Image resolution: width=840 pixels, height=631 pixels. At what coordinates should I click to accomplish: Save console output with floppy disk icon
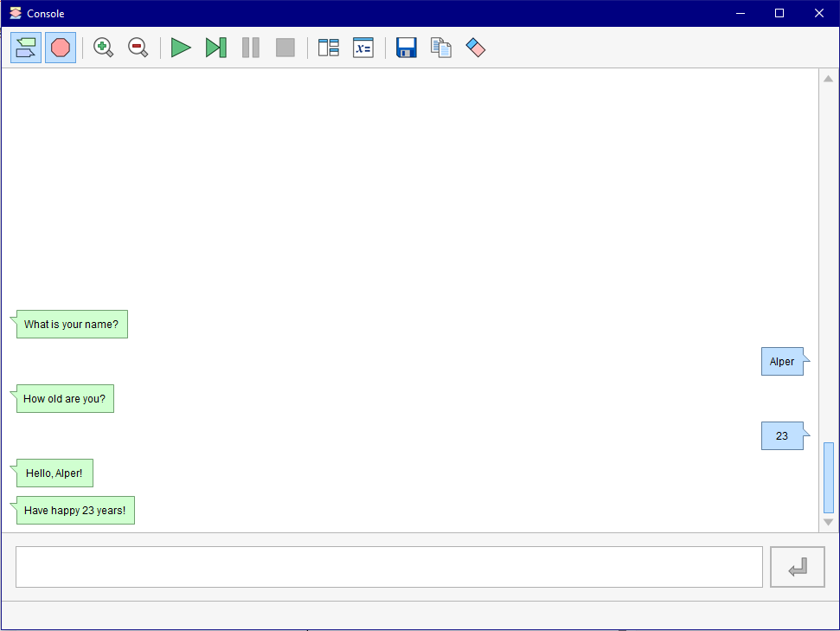click(x=406, y=48)
